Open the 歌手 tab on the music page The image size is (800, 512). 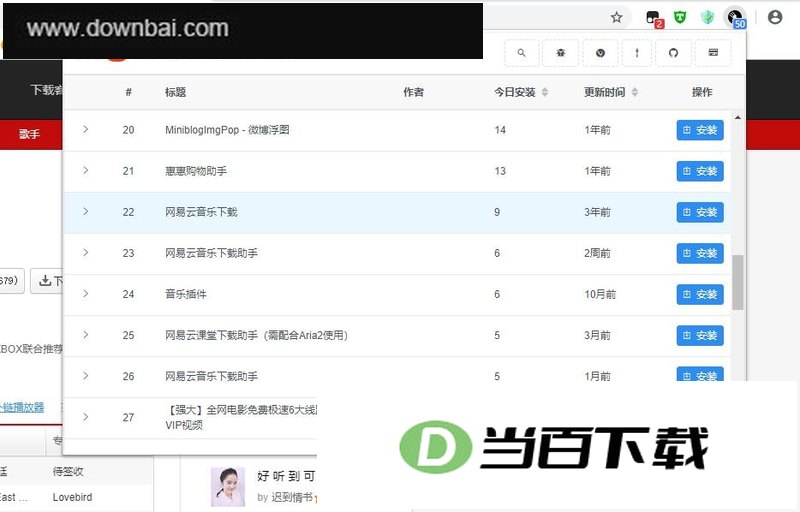pyautogui.click(x=29, y=134)
